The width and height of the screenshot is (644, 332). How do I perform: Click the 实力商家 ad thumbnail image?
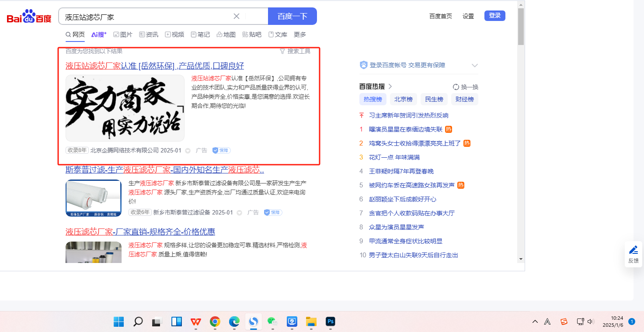125,108
